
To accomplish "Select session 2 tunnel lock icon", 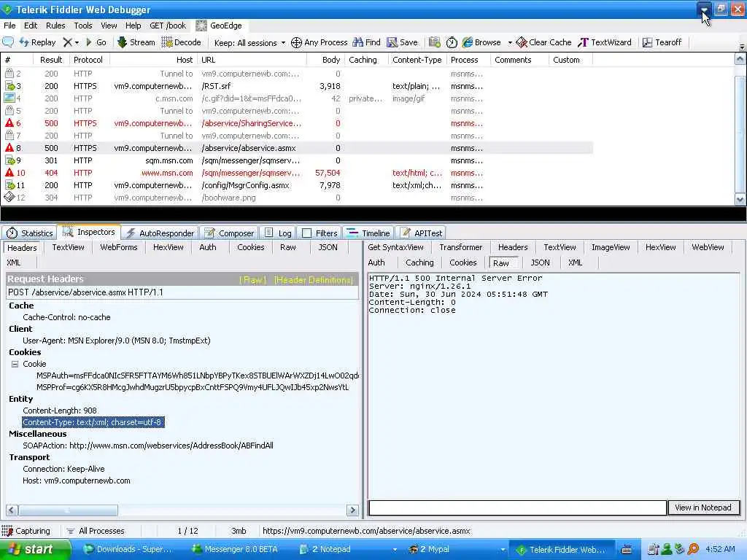I will tap(9, 74).
